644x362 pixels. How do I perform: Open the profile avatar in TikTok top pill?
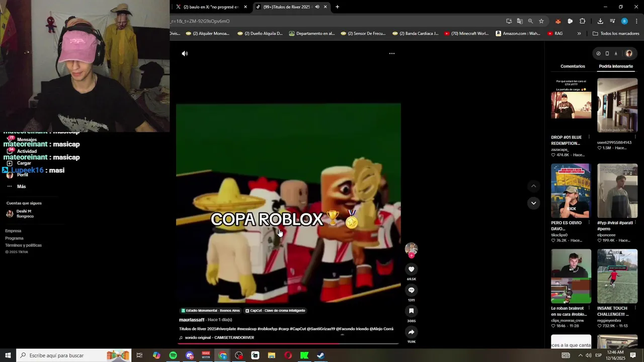[x=629, y=53]
